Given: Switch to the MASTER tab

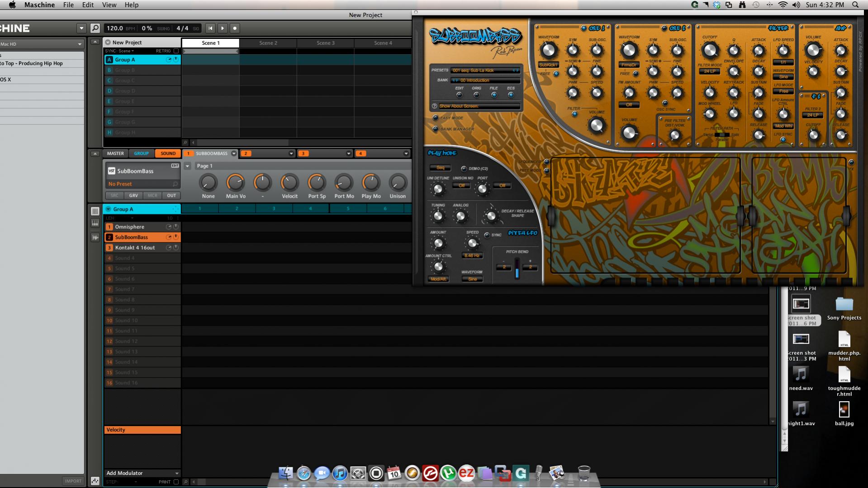Looking at the screenshot, I should [115, 153].
